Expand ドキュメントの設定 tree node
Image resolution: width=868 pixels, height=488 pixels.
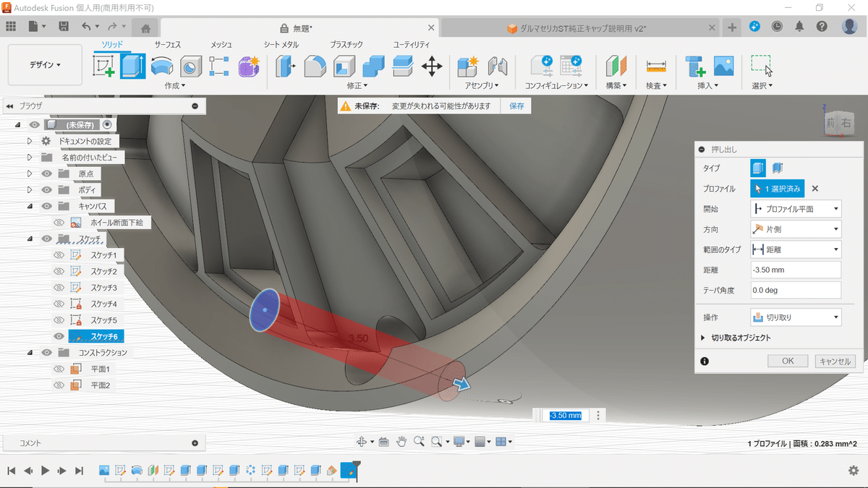(30, 141)
